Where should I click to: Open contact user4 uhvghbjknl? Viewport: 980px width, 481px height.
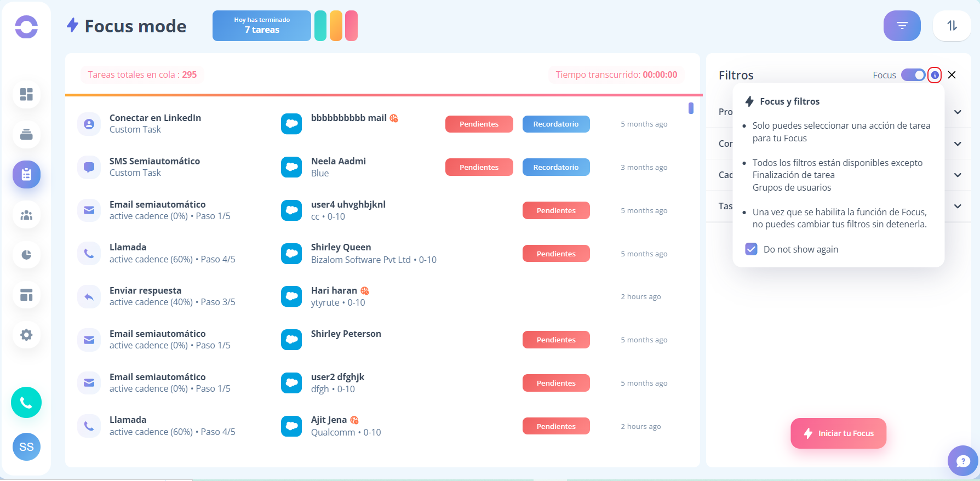348,204
